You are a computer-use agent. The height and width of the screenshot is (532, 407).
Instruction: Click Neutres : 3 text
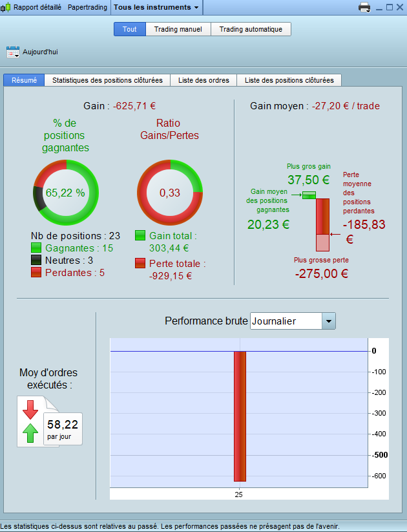[69, 261]
